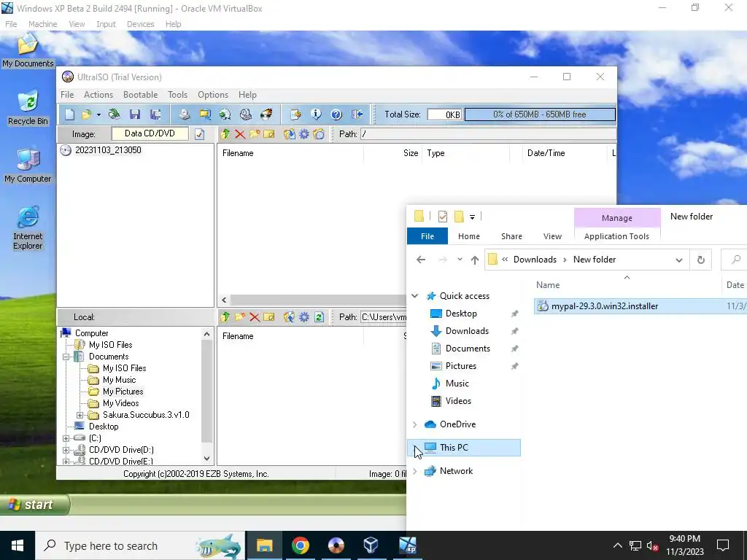This screenshot has height=560, width=747.
Task: Click the Open image folder icon in UltraISO
Action: pyautogui.click(x=86, y=114)
